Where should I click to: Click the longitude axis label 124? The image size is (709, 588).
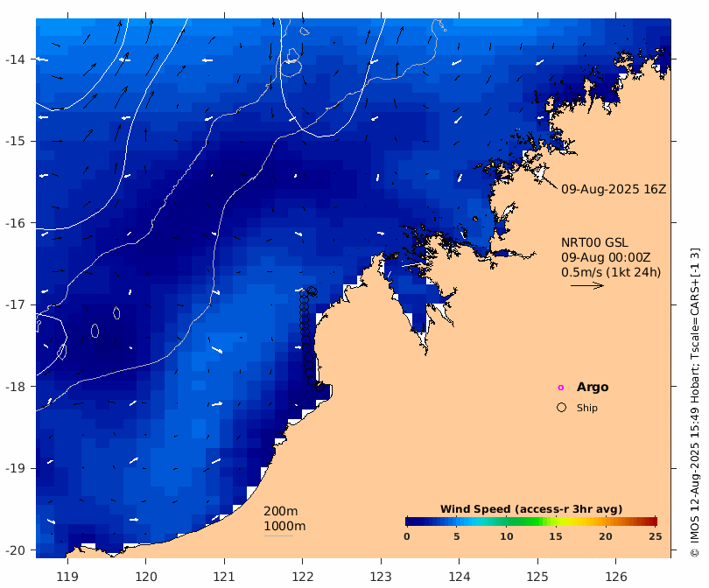tap(460, 577)
